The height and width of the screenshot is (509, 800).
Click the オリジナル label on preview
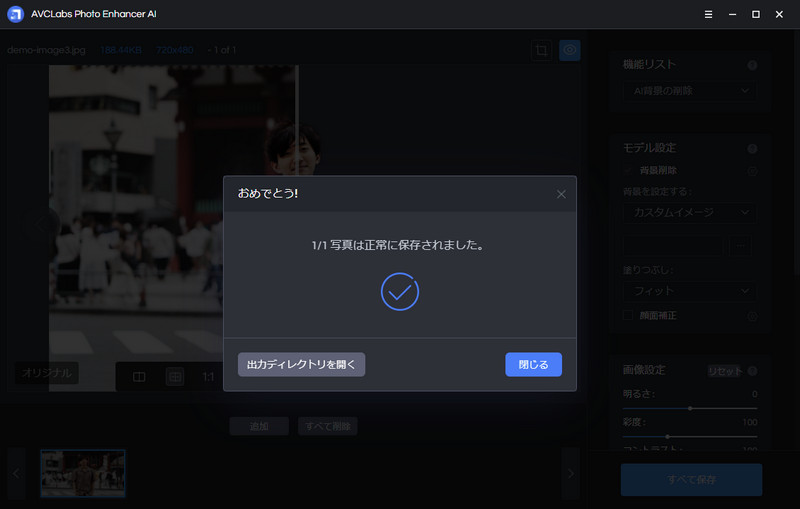[46, 373]
